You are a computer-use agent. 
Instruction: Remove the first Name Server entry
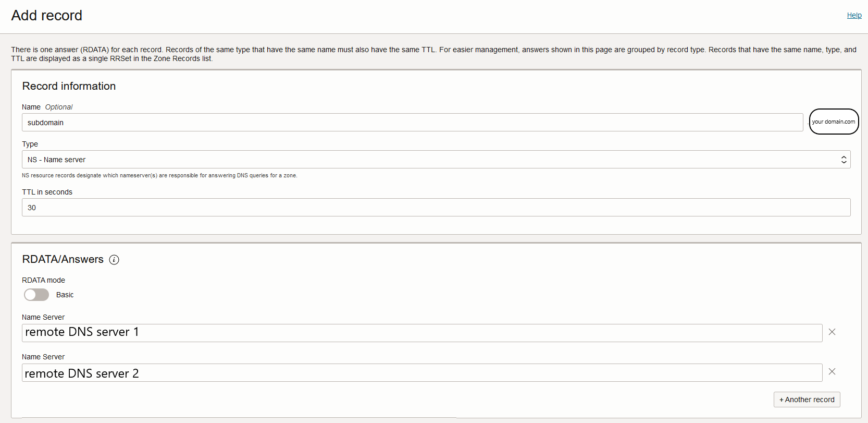coord(832,332)
